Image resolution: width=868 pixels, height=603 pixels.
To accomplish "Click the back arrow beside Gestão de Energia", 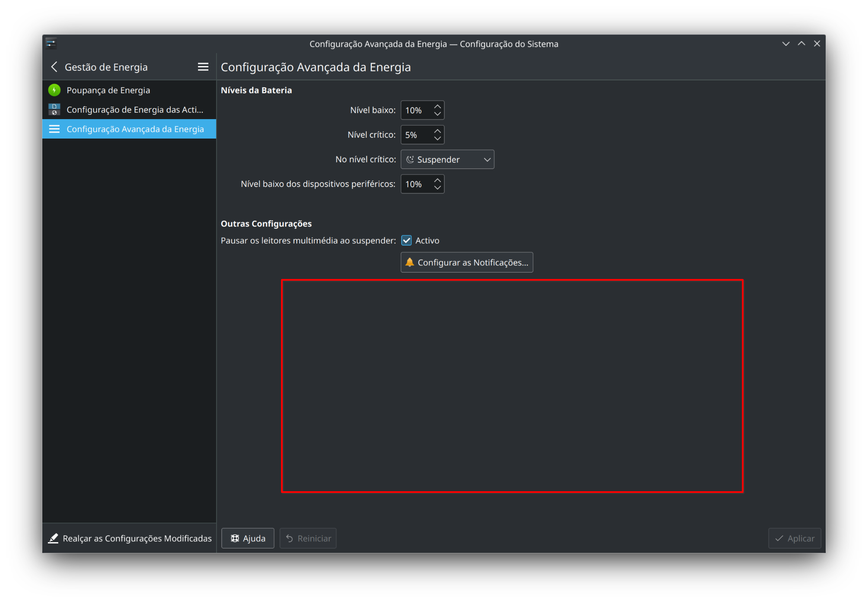I will click(54, 67).
